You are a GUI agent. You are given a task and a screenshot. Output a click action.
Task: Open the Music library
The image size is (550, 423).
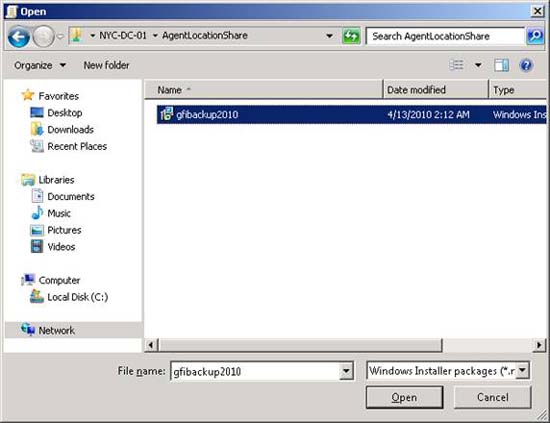click(x=59, y=214)
